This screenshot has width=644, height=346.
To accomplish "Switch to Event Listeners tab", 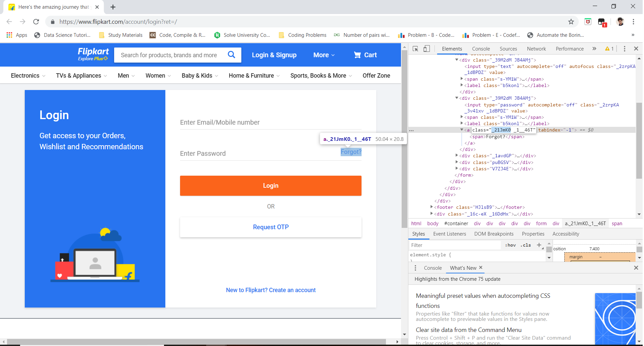I will click(450, 234).
